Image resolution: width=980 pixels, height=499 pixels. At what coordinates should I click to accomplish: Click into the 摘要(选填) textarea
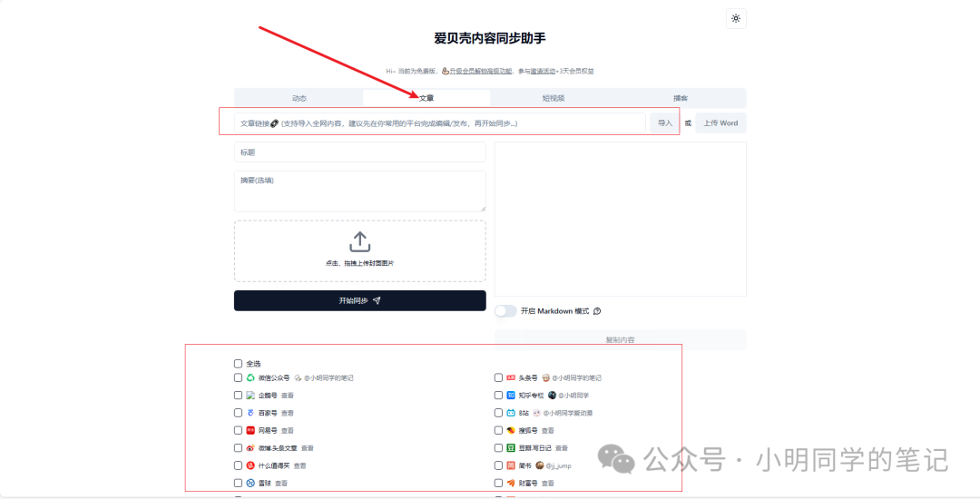[x=360, y=191]
